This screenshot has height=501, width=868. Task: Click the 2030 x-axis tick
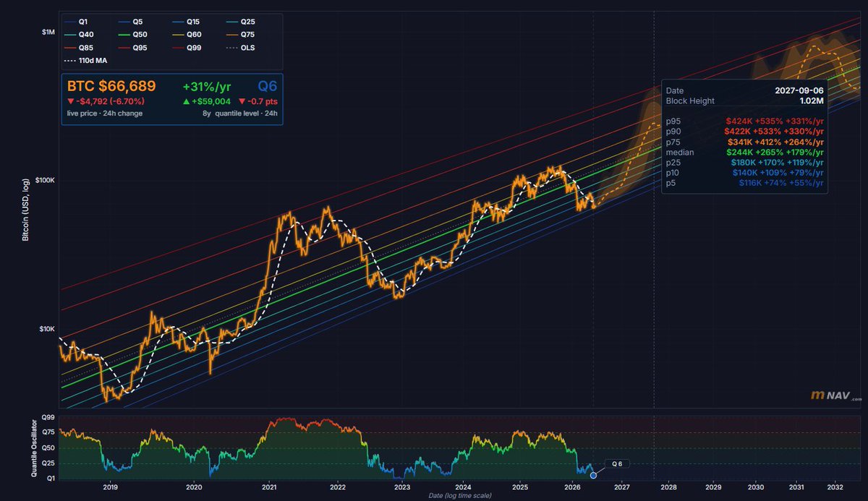(x=756, y=489)
